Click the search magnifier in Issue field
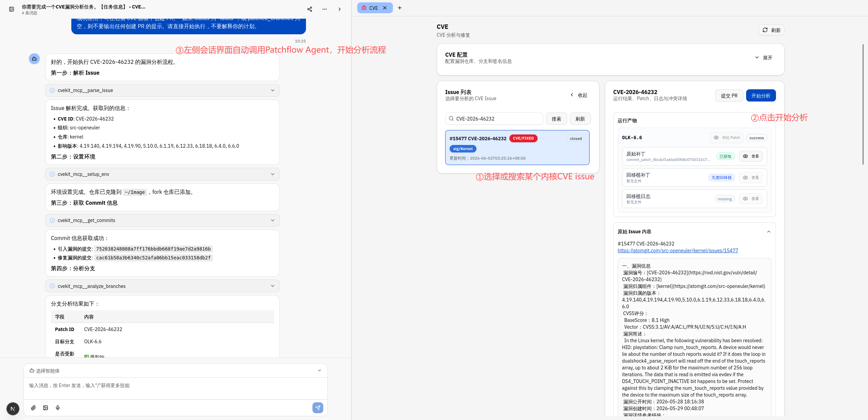Viewport: 868px width, 420px height. (451, 118)
